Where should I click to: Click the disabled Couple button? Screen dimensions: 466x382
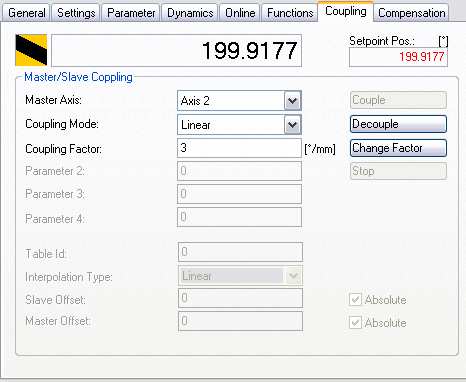point(398,100)
